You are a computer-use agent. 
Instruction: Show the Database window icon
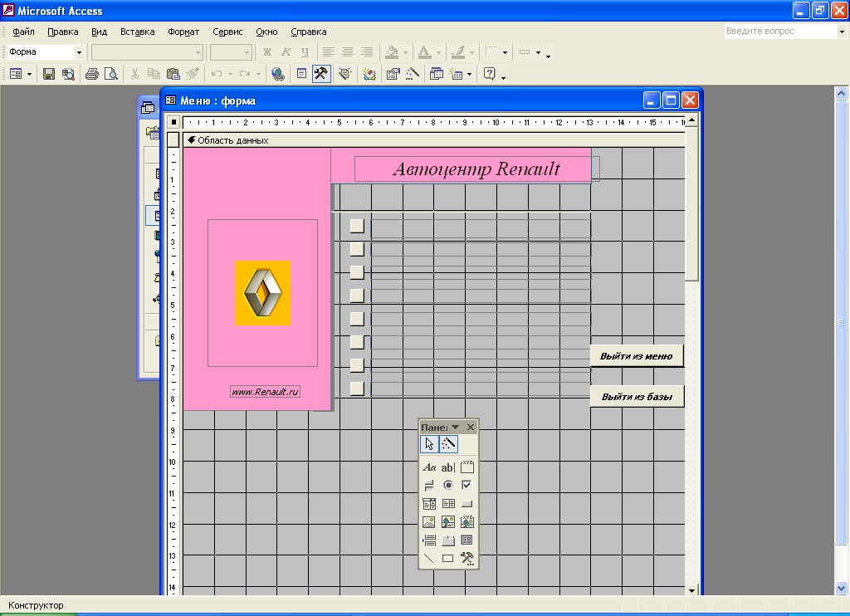(437, 74)
